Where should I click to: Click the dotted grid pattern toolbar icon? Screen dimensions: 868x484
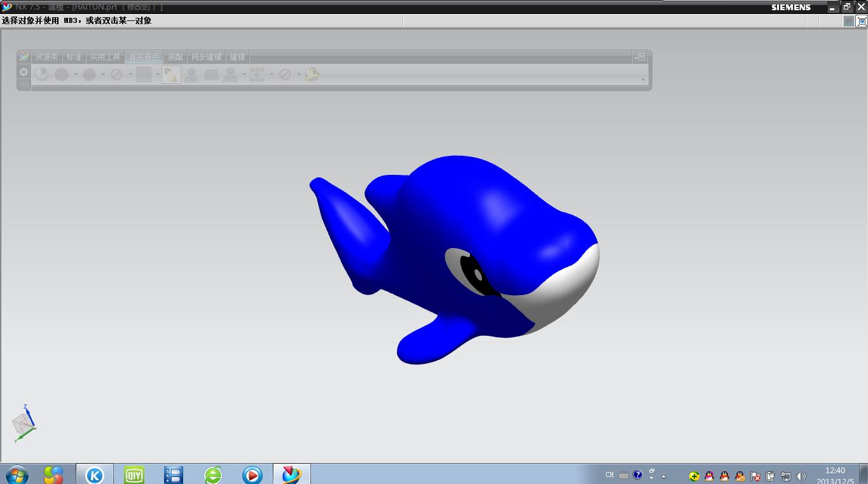point(257,74)
